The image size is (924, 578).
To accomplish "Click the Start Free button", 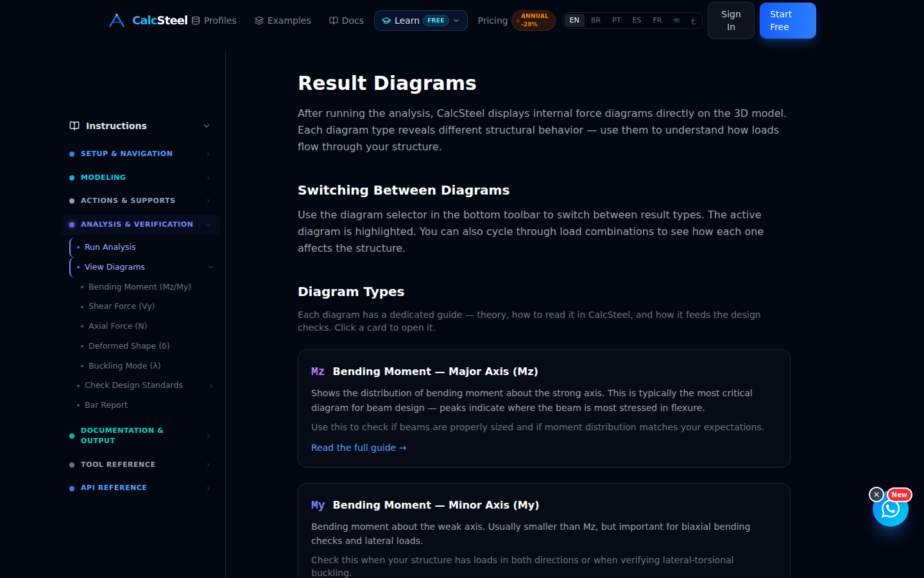I will pyautogui.click(x=787, y=21).
